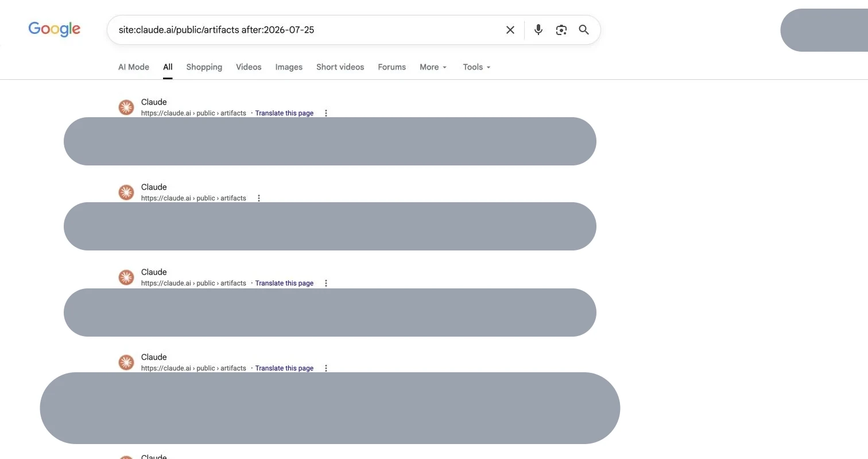The image size is (868, 459).
Task: Switch to AI Mode tab
Action: (x=134, y=67)
